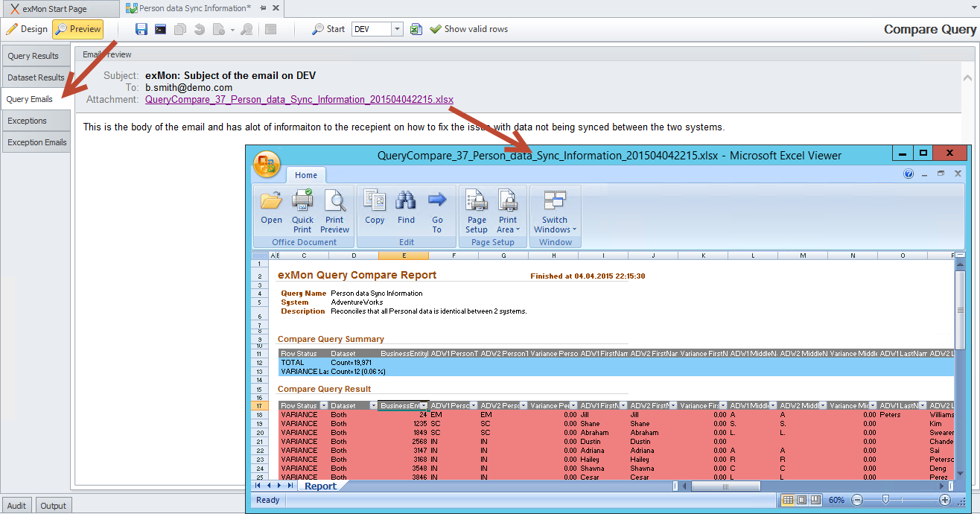The image size is (980, 514).
Task: Click the grayed list view toolbar icon
Action: pos(271,29)
